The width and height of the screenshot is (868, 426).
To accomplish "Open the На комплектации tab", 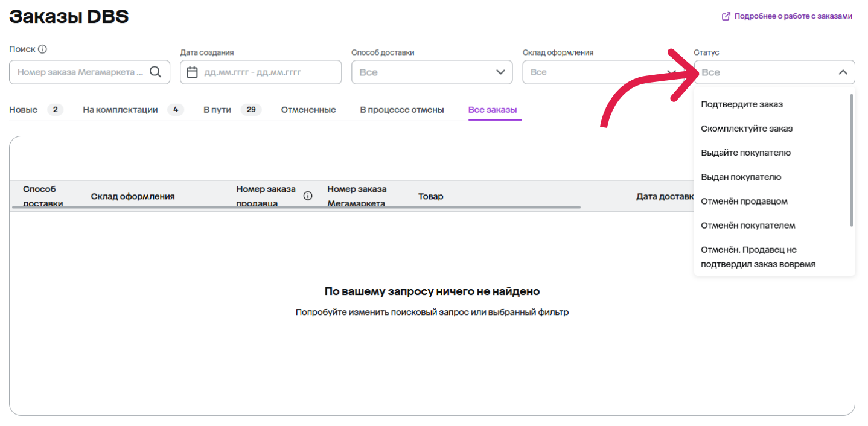I will pyautogui.click(x=120, y=110).
